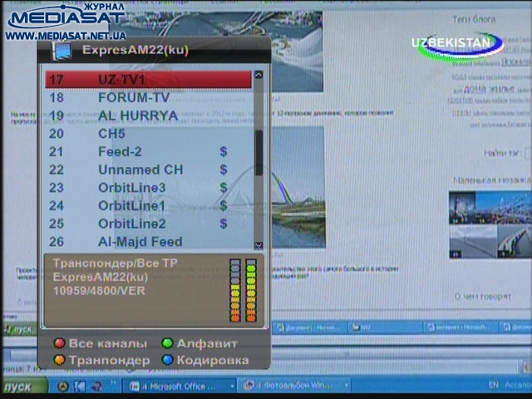Select channel 23 OrbitLine3

pyautogui.click(x=148, y=188)
